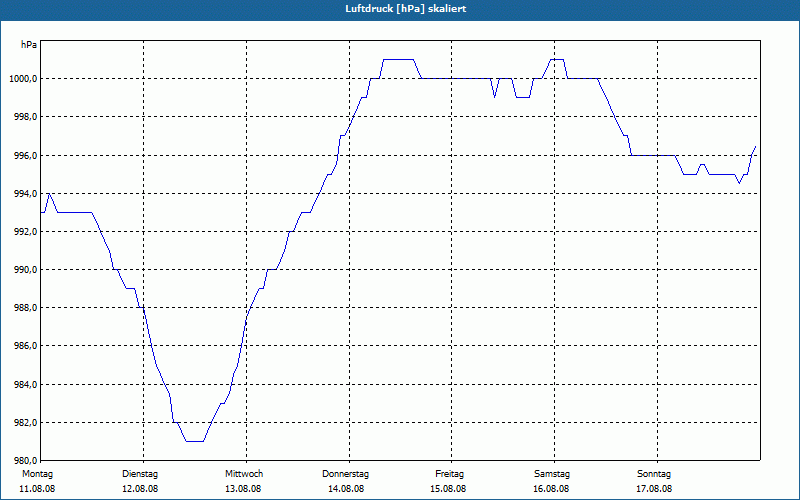The image size is (800, 500).
Task: Click the 'Mittwoch' day label
Action: coord(244,474)
